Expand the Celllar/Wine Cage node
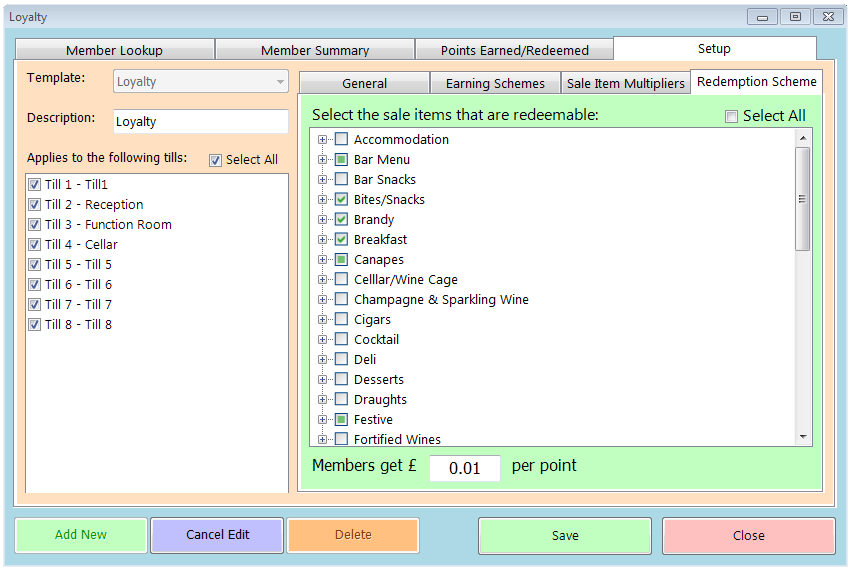Viewport: 853px width, 570px height. pyautogui.click(x=323, y=280)
